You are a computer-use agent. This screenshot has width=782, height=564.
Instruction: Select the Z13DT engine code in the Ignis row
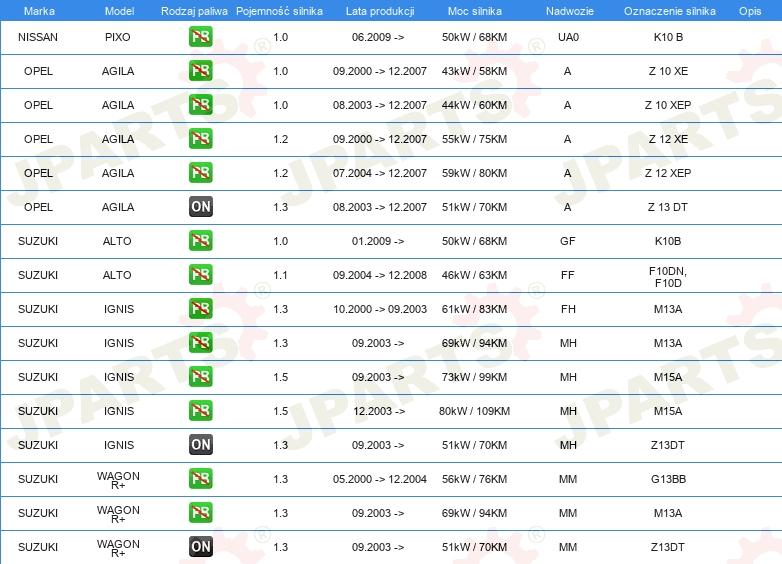[667, 444]
